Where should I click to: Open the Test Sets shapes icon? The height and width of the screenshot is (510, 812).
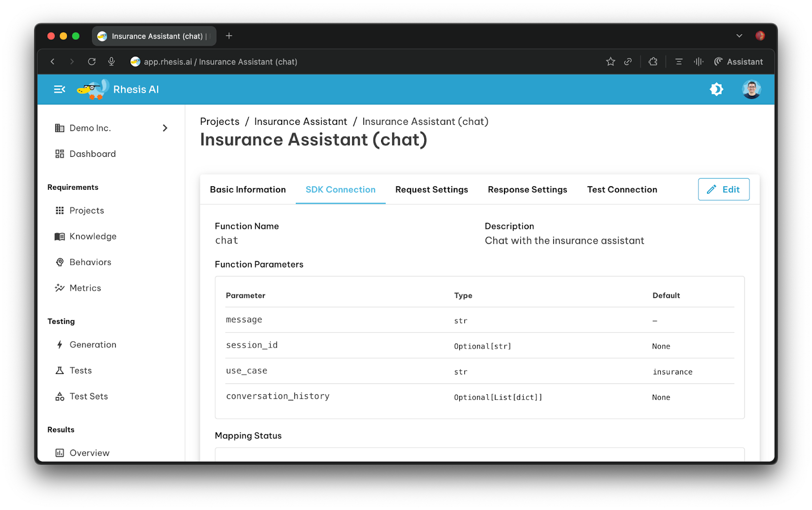point(59,396)
